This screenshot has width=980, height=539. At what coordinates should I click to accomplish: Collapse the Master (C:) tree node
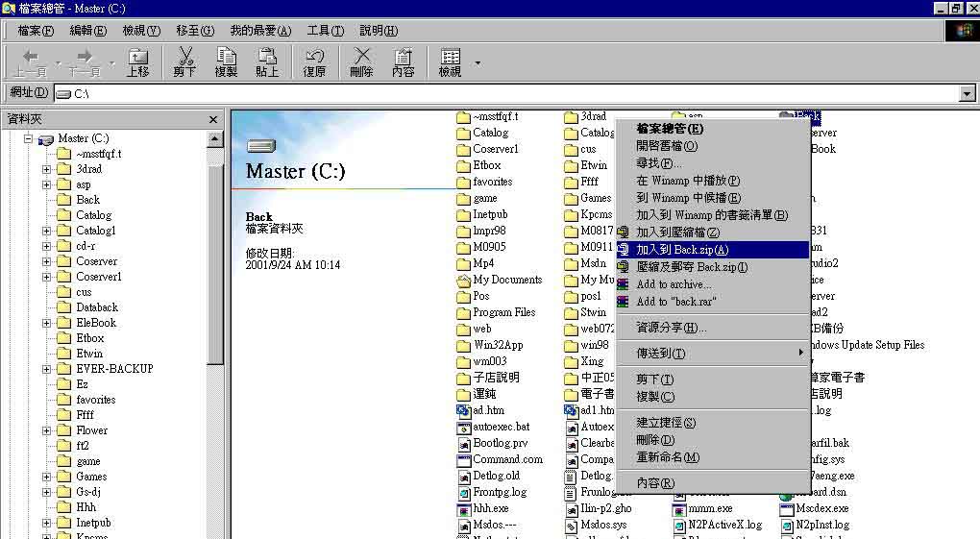30,138
